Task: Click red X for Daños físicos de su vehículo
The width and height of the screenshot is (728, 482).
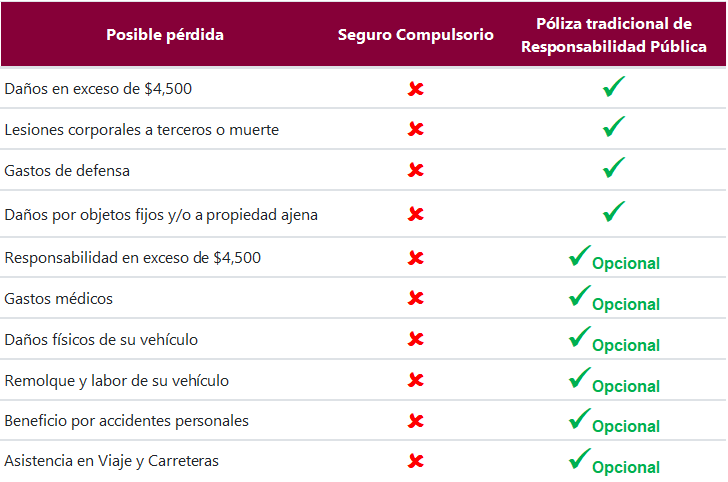Action: tap(416, 339)
